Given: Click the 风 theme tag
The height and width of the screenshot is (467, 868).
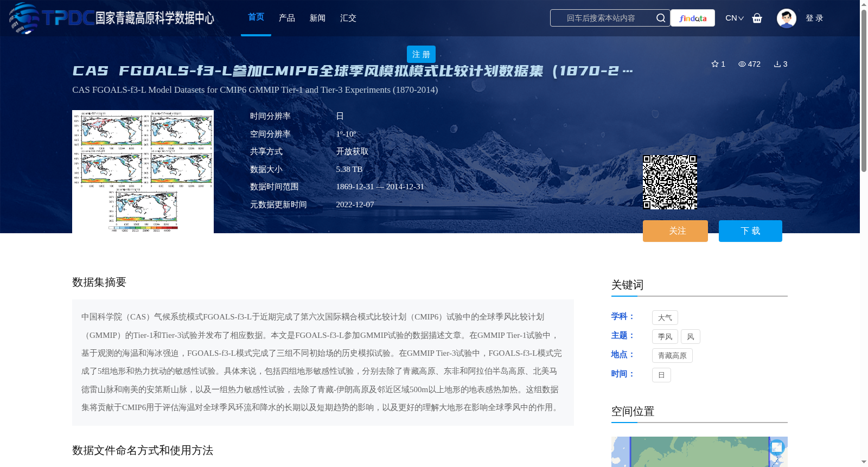Looking at the screenshot, I should coord(691,337).
